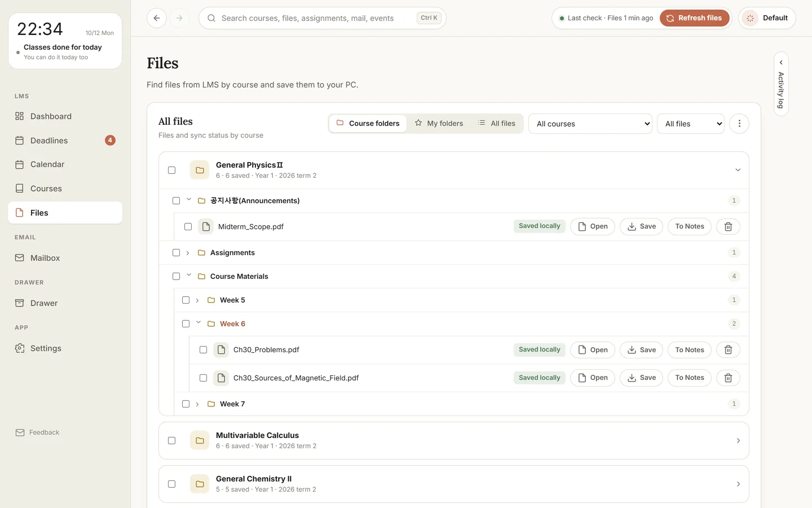Go back with the left arrow button

coord(157,18)
